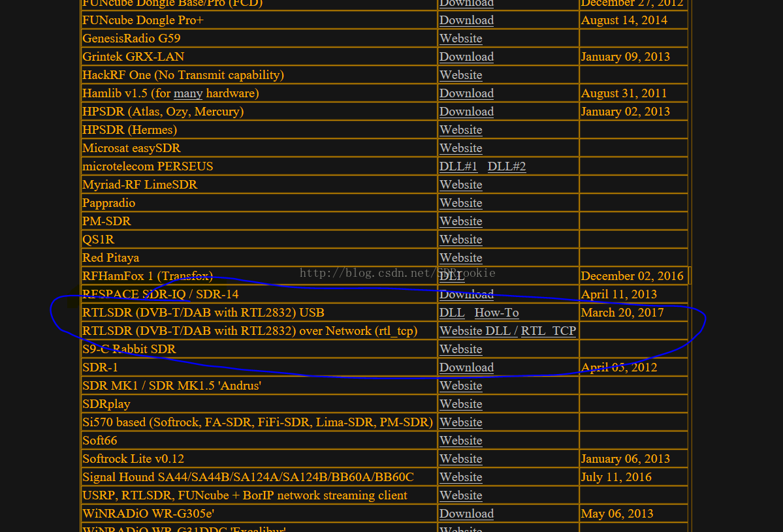Open the RTLSDR USB How-To link

click(496, 313)
